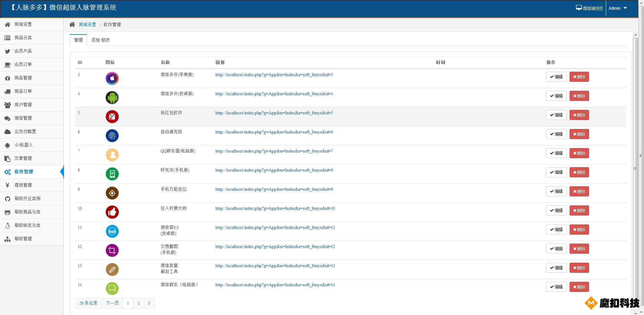Go to pagination page 3
The height and width of the screenshot is (315, 644).
149,303
